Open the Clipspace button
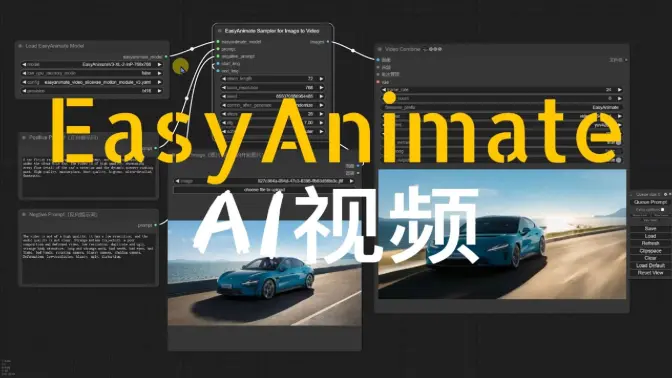 click(x=650, y=251)
